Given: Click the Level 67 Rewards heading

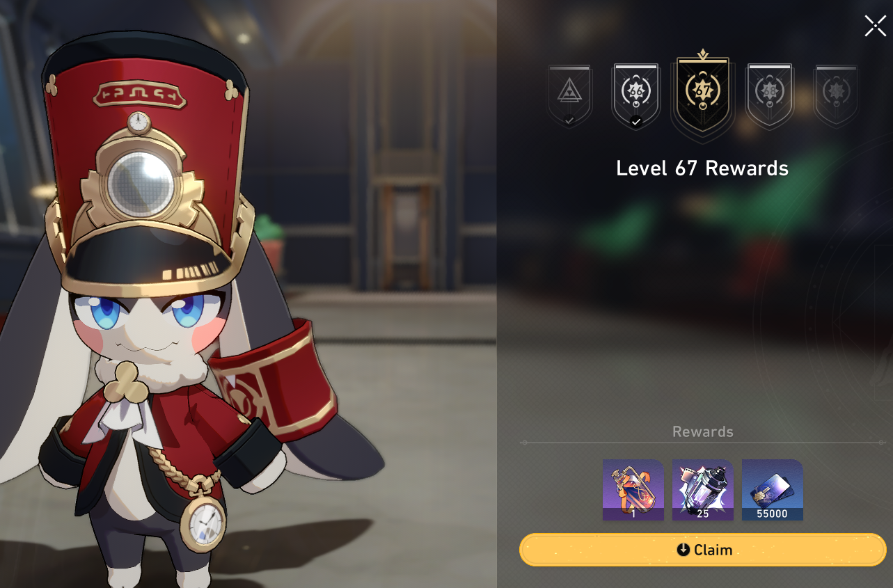Looking at the screenshot, I should pyautogui.click(x=702, y=168).
